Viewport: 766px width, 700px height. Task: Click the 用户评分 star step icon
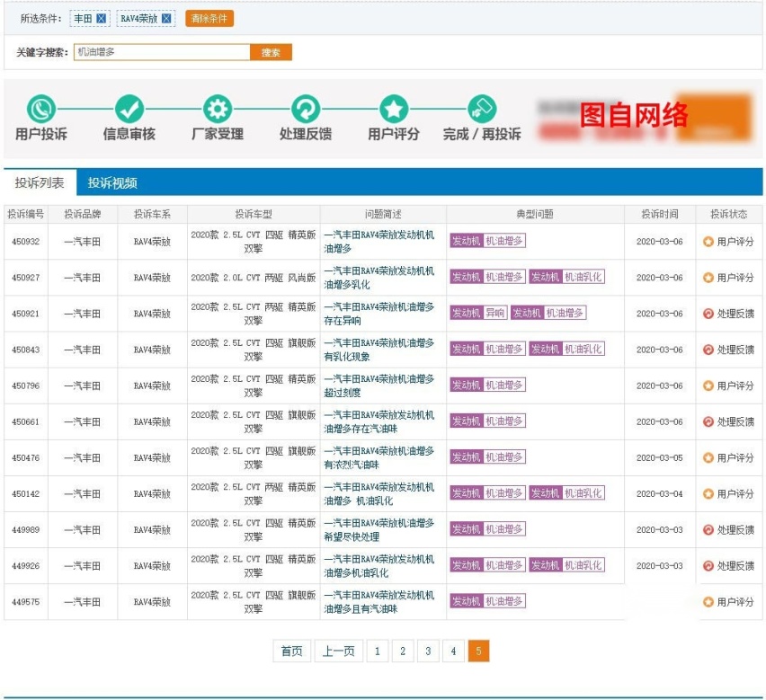[394, 109]
